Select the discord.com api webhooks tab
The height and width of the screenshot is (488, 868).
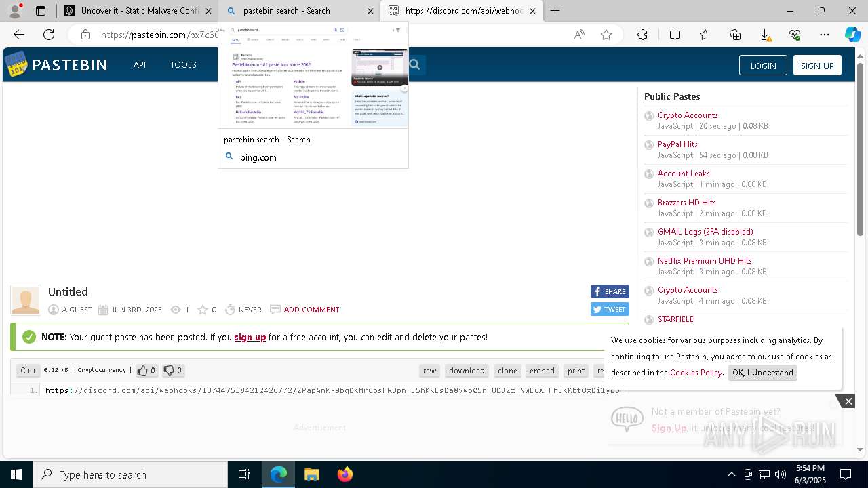point(462,11)
